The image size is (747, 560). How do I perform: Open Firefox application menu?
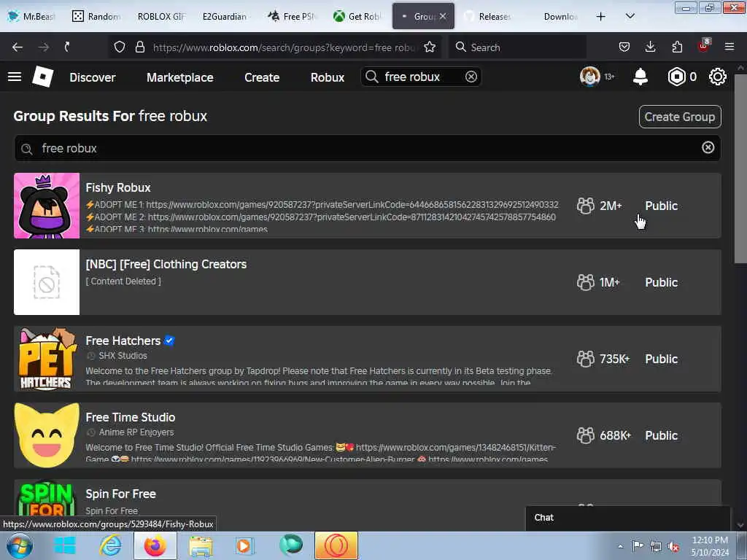tap(729, 47)
